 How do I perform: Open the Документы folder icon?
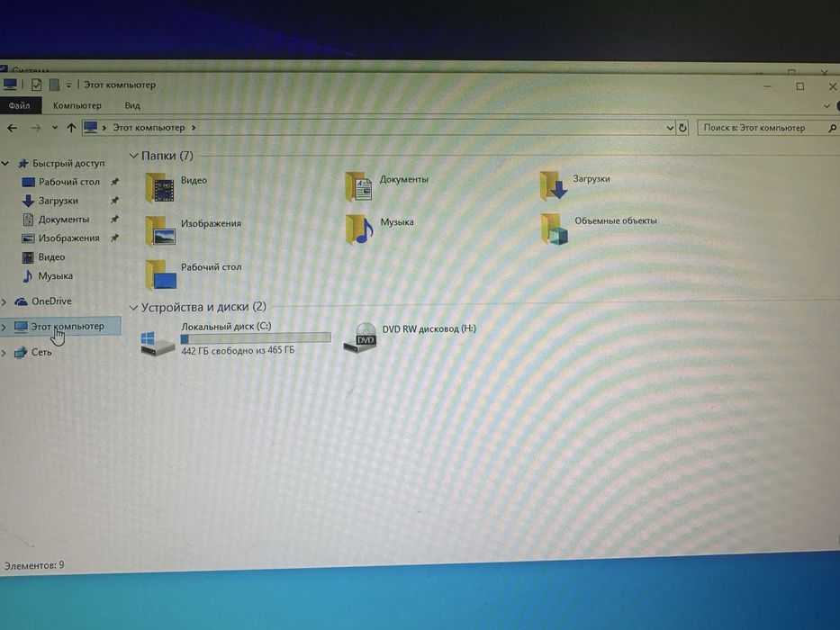(359, 186)
